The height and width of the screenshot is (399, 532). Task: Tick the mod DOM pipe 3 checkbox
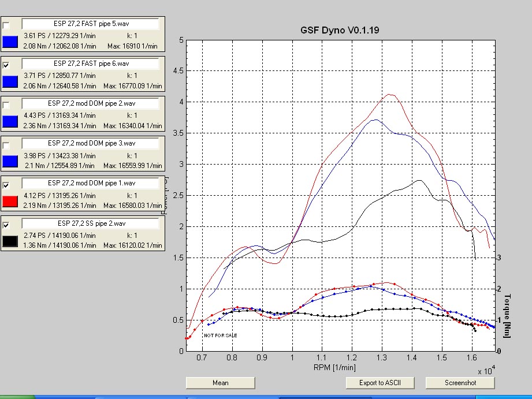6,145
